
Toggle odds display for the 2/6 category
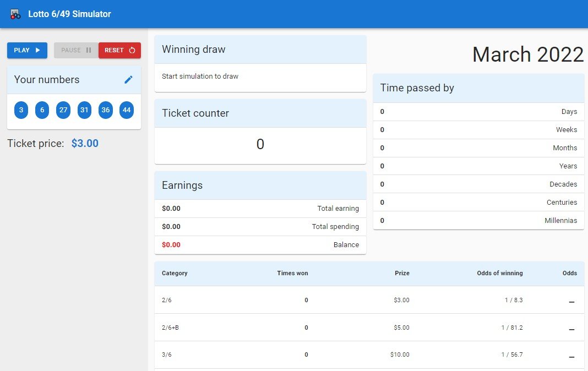pos(570,301)
